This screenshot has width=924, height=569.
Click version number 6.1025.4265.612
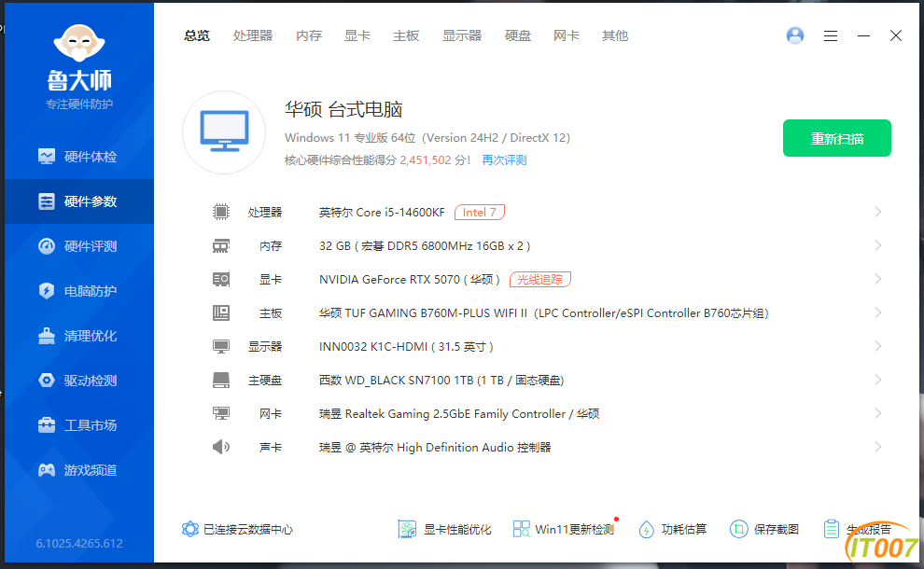pos(79,543)
